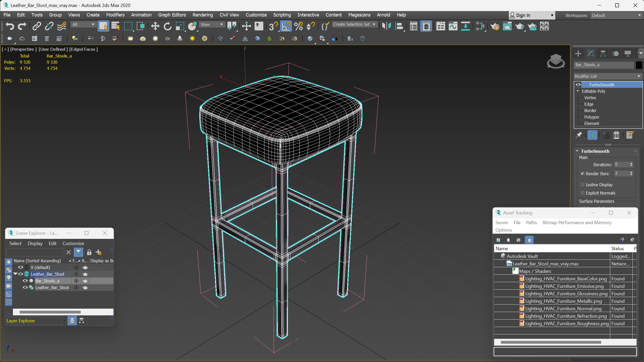Pin the modifier stack
Image resolution: width=644 pixels, height=362 pixels.
point(579,135)
